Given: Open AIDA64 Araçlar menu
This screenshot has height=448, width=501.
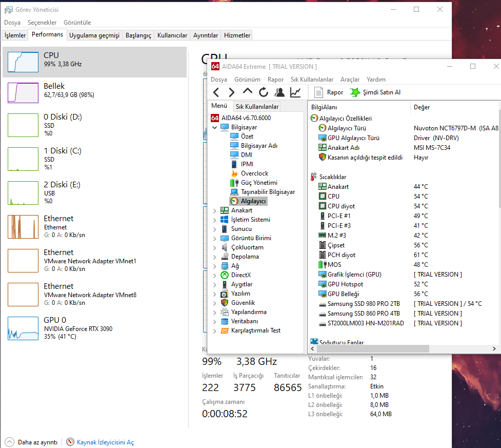Looking at the screenshot, I should 350,80.
